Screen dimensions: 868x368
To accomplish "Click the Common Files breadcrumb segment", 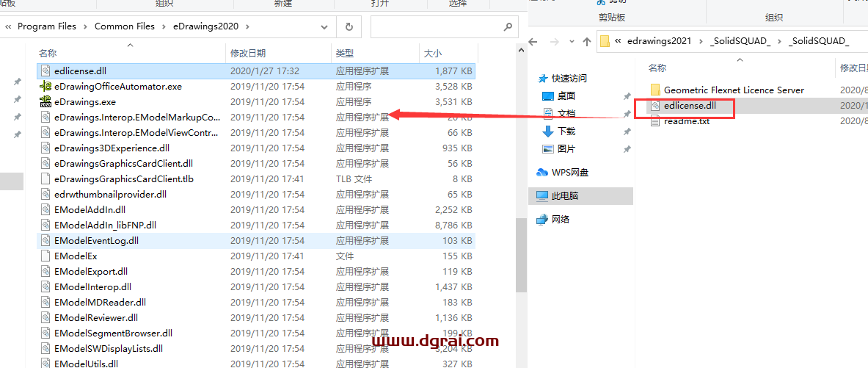I will tap(125, 26).
